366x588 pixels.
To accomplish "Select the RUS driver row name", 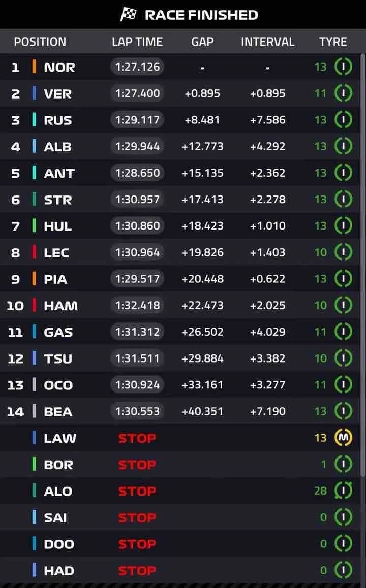I will 58,120.
